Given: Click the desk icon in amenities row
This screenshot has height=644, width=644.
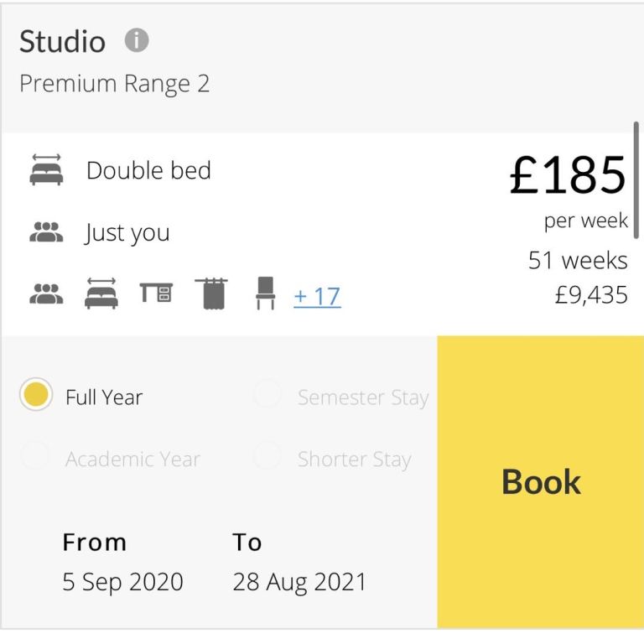Looking at the screenshot, I should click(x=156, y=293).
